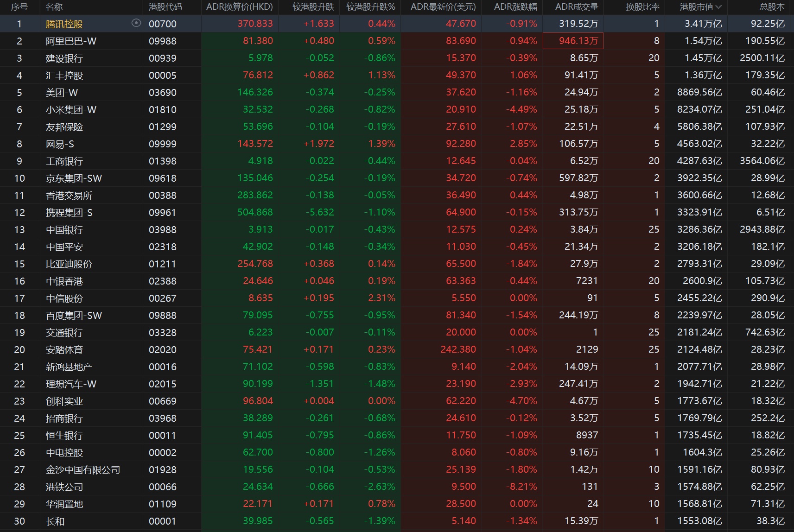
Task: Click the ADR成交量 column header
Action: click(x=577, y=7)
